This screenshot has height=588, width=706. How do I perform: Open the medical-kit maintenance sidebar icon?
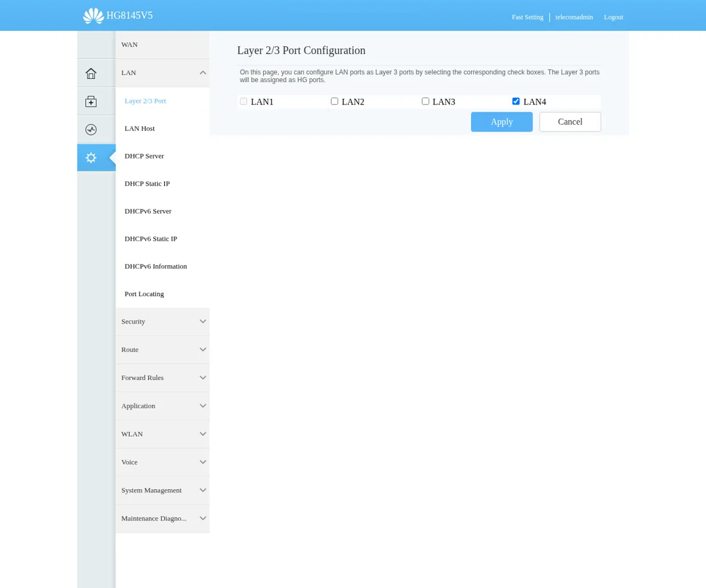(91, 102)
